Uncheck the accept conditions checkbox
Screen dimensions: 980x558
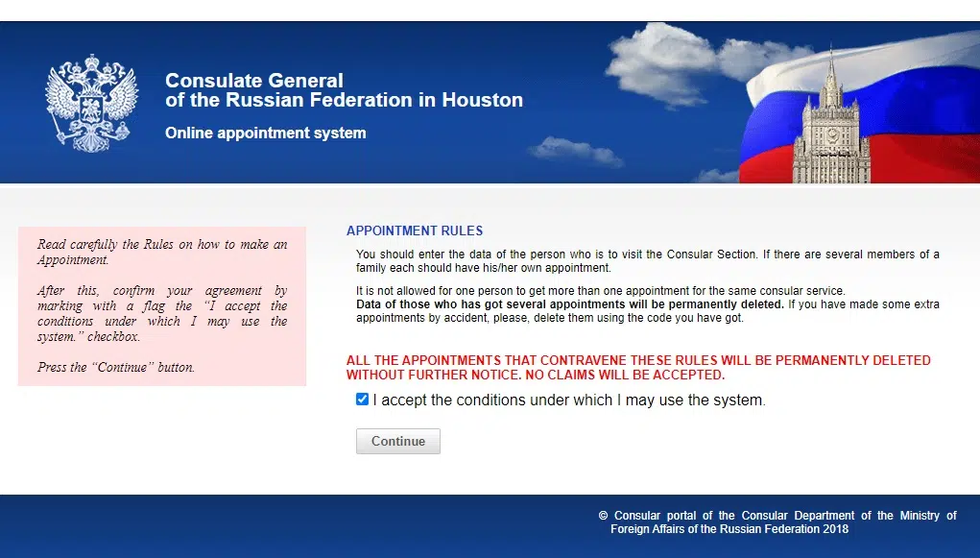click(x=362, y=400)
